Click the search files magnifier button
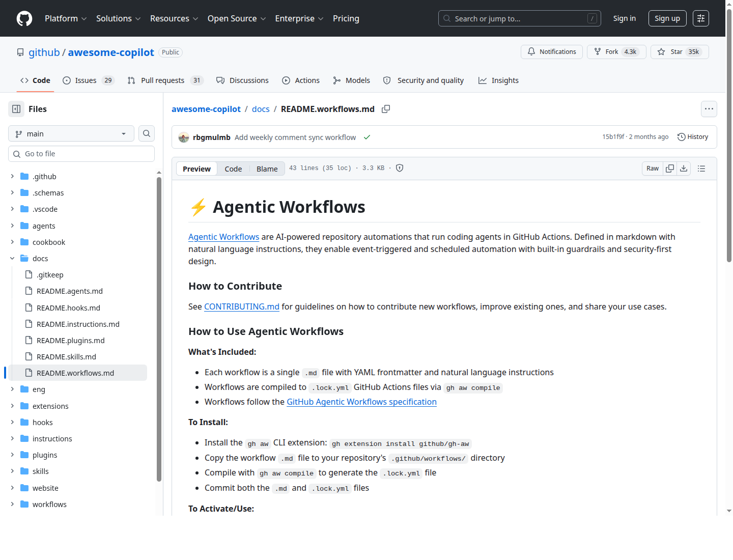 147,133
